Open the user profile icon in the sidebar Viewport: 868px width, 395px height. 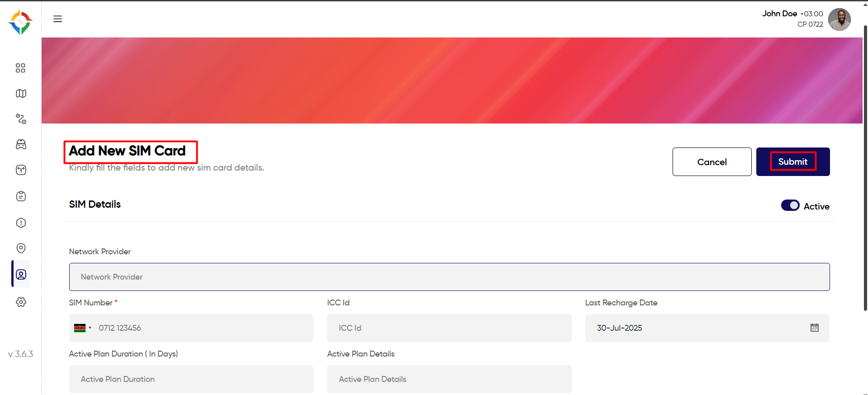tap(21, 274)
